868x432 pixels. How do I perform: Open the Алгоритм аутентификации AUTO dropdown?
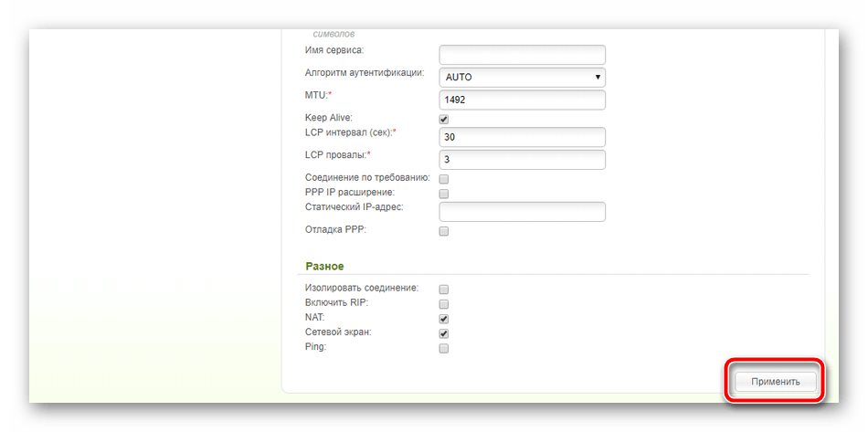pyautogui.click(x=522, y=78)
